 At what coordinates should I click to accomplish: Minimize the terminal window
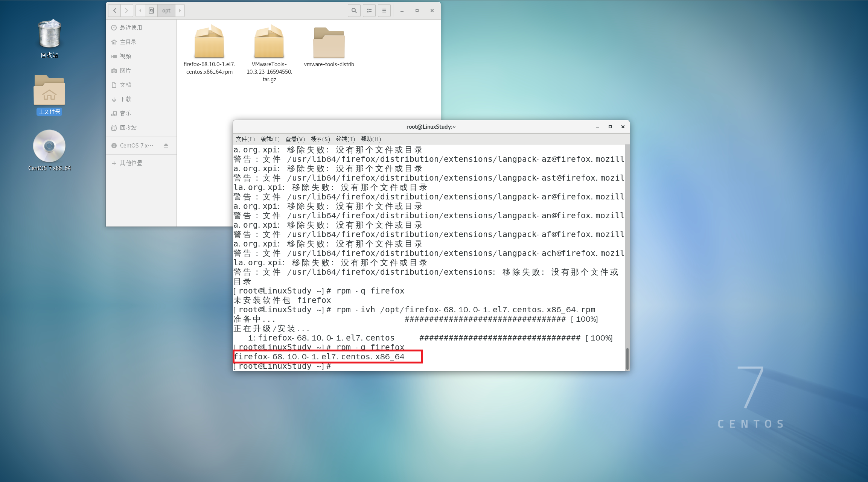pyautogui.click(x=597, y=127)
